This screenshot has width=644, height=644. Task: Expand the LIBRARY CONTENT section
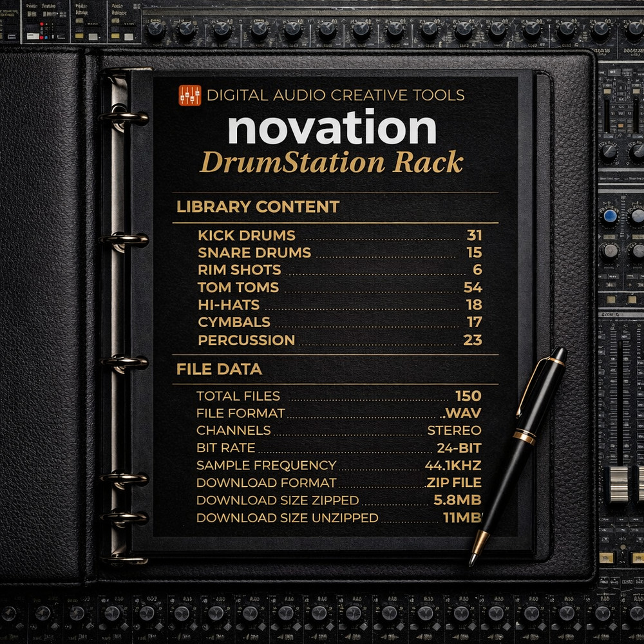click(256, 207)
